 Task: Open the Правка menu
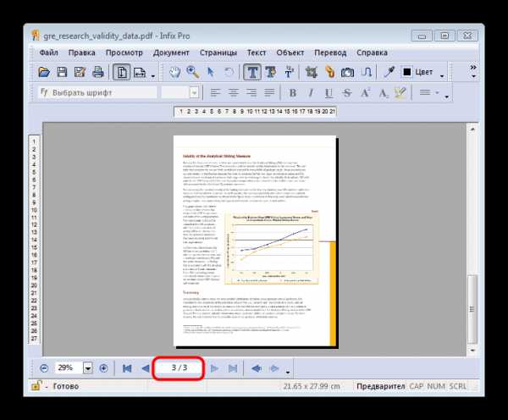pyautogui.click(x=81, y=52)
